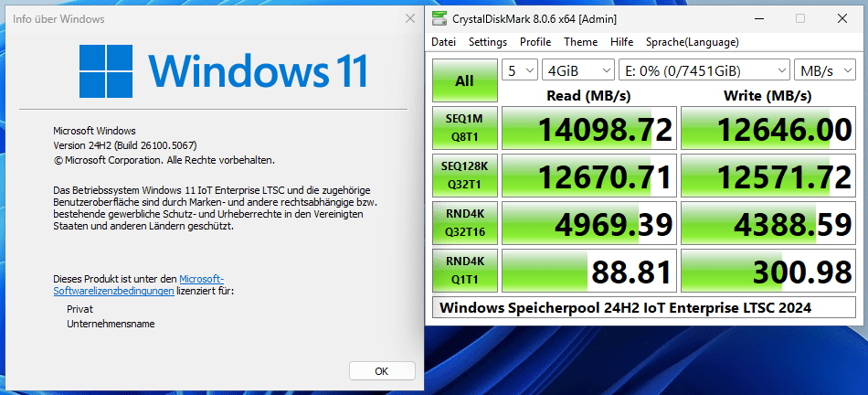Open the Settings menu in CrystalDiskMark

[488, 42]
